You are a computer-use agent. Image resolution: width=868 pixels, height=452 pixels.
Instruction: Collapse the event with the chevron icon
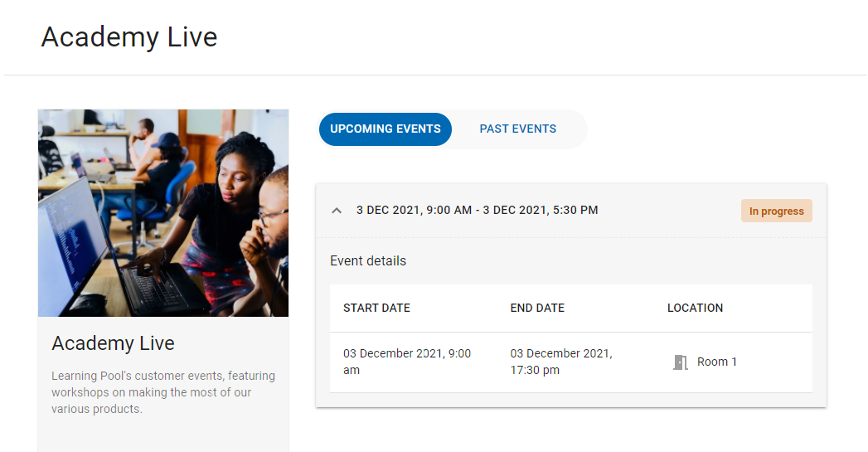pos(337,211)
